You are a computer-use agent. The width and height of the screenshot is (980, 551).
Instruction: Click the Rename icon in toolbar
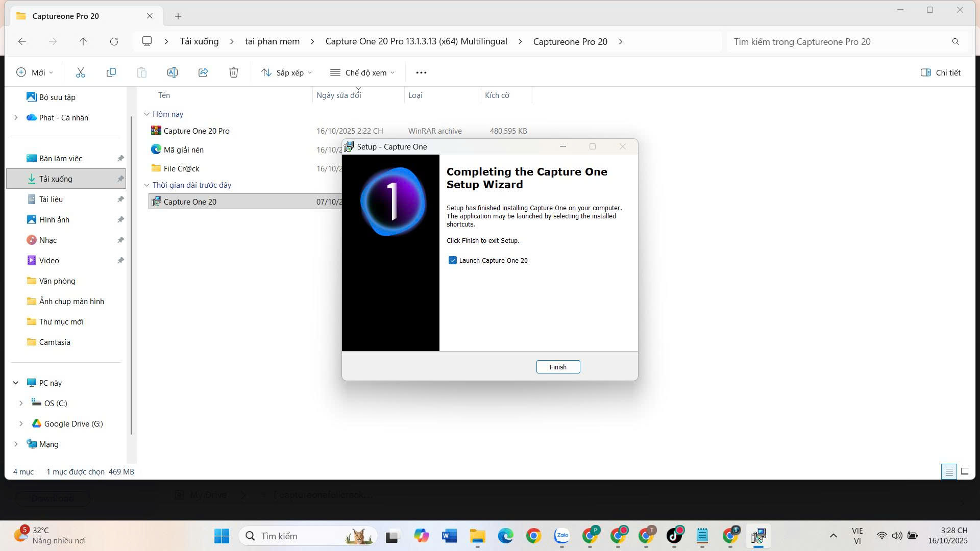pyautogui.click(x=173, y=72)
